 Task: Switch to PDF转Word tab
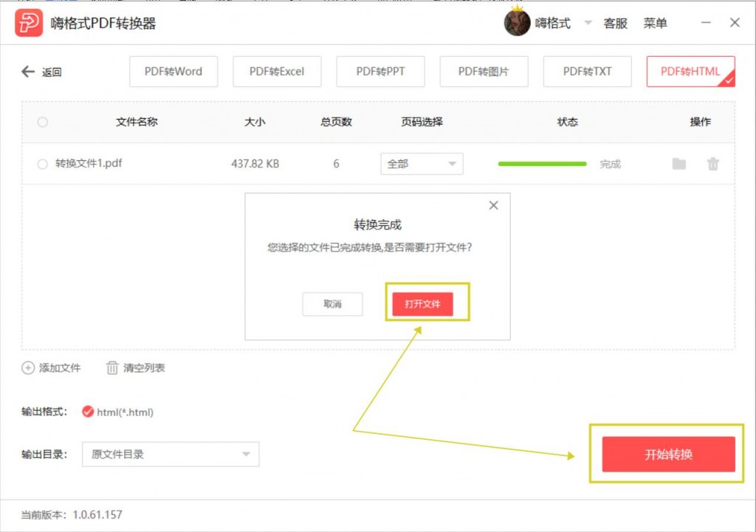pos(173,72)
